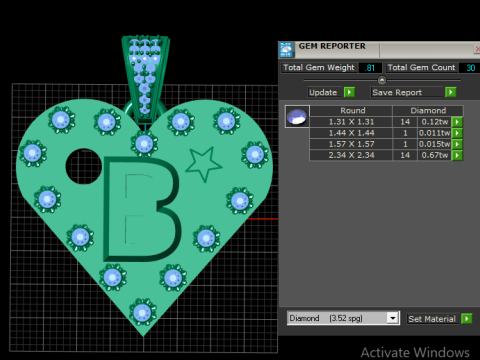This screenshot has width=480, height=360.
Task: Select the star engraving on the pendant
Action: tap(203, 163)
